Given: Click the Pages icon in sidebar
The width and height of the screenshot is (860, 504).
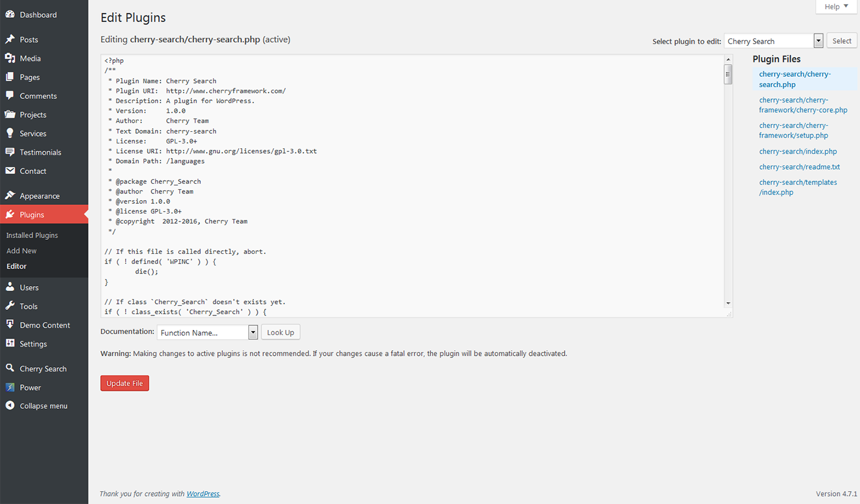Looking at the screenshot, I should point(10,77).
